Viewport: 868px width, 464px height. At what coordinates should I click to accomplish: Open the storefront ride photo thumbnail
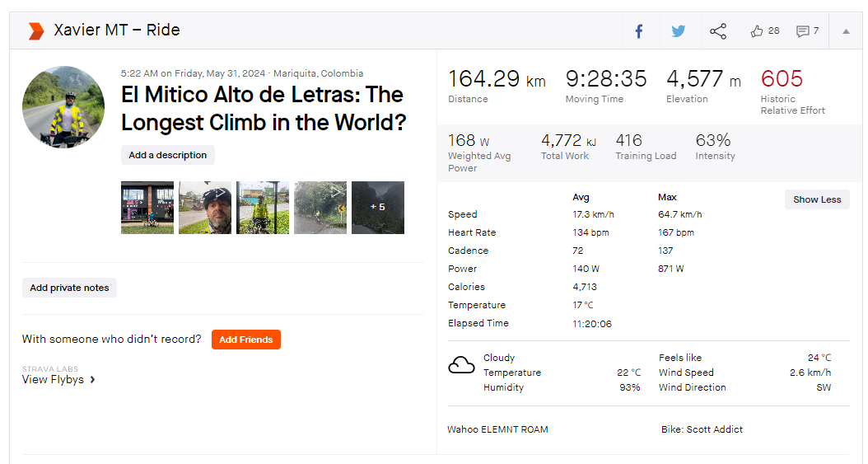(x=147, y=208)
